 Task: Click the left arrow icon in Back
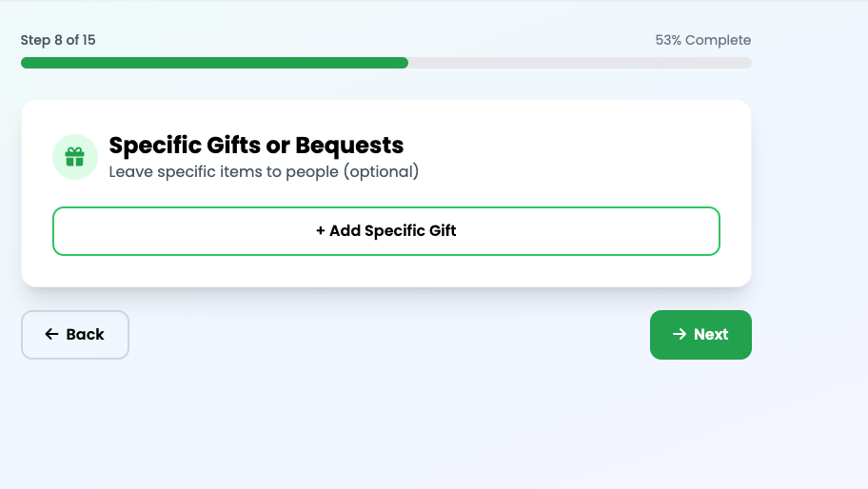pyautogui.click(x=51, y=335)
